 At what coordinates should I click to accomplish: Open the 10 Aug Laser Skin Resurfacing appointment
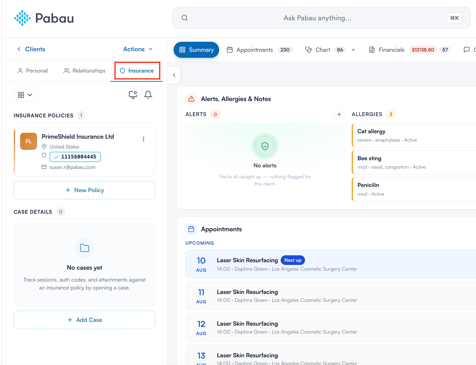point(330,264)
